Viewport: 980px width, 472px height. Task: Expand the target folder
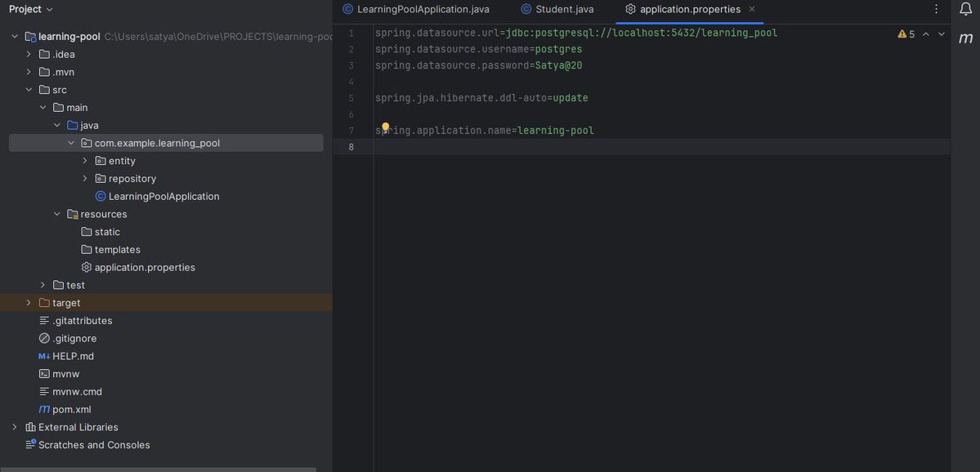tap(29, 303)
